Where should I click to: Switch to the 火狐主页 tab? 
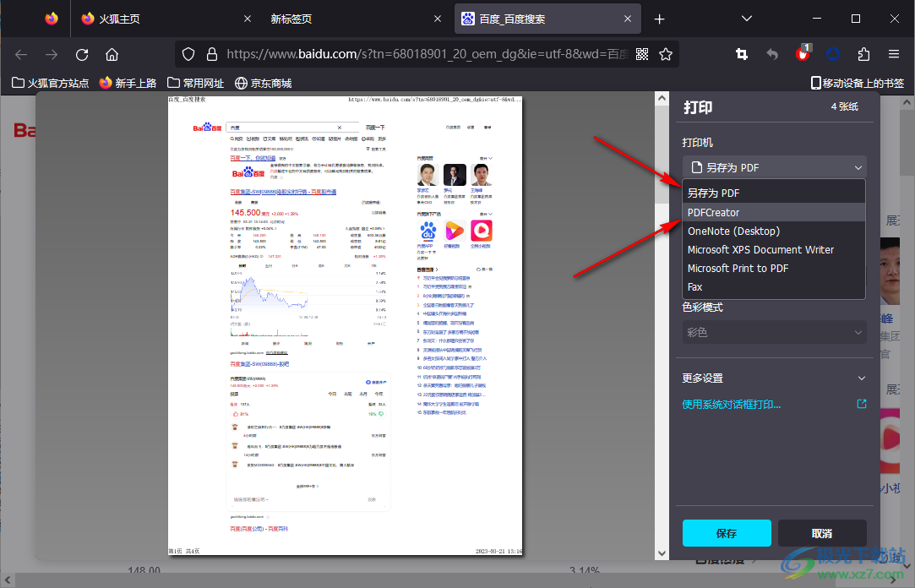(x=166, y=19)
